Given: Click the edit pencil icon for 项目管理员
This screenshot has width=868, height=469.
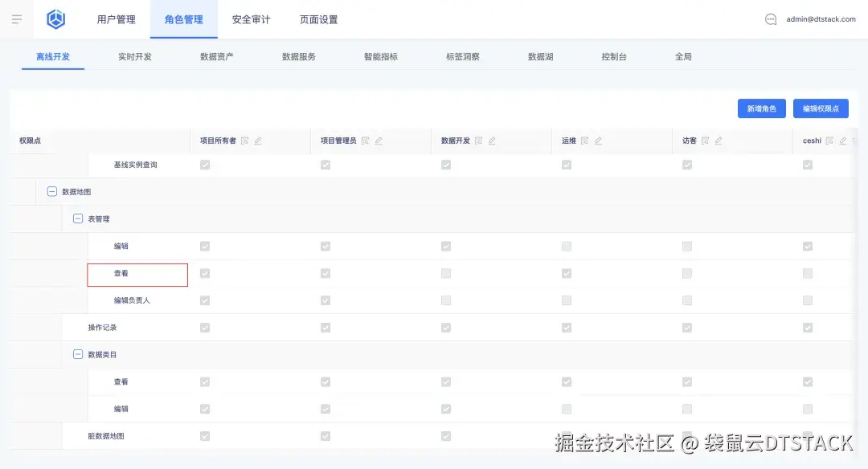Looking at the screenshot, I should click(378, 141).
